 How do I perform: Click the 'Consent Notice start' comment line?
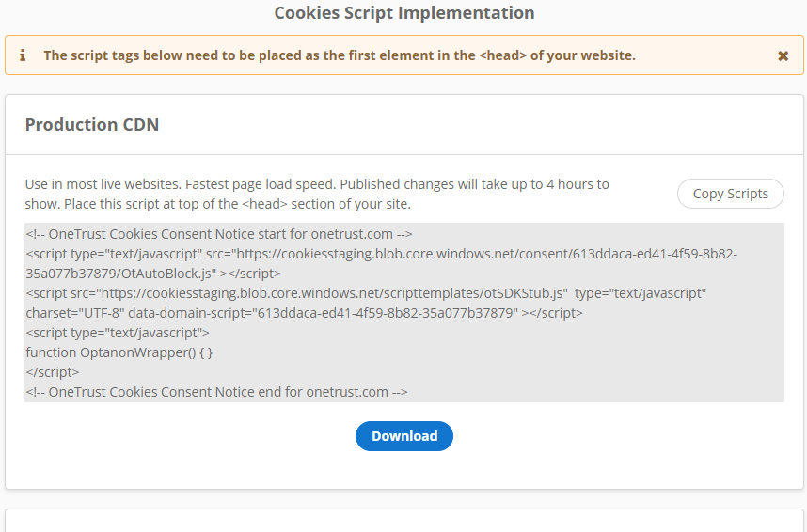[219, 234]
